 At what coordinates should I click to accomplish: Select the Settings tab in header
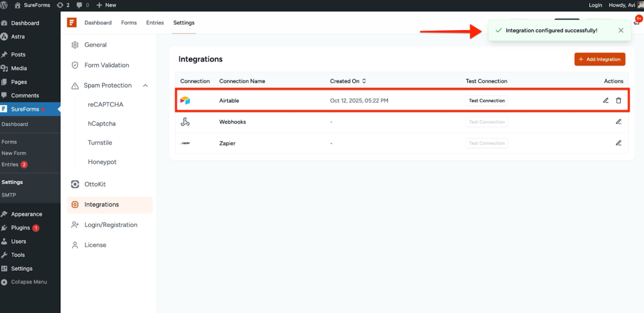point(184,23)
